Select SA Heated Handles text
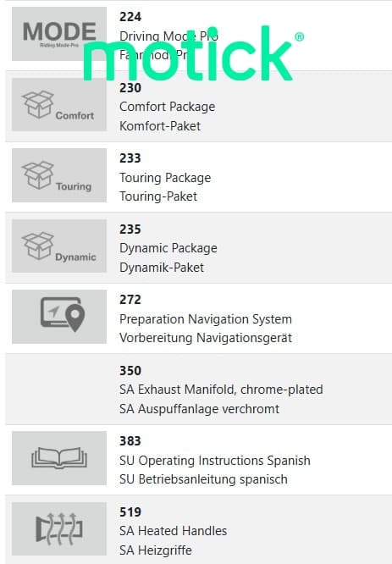Screen dimensions: 392x564 pyautogui.click(x=173, y=531)
